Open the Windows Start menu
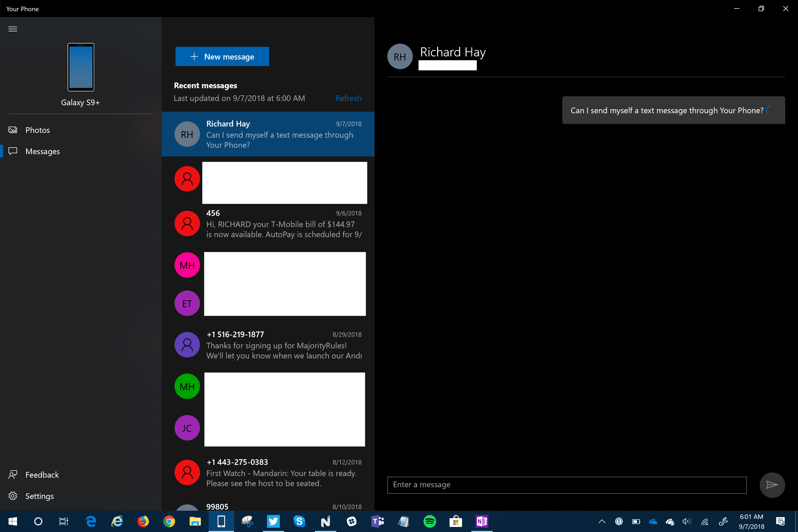The image size is (798, 532). (x=13, y=521)
